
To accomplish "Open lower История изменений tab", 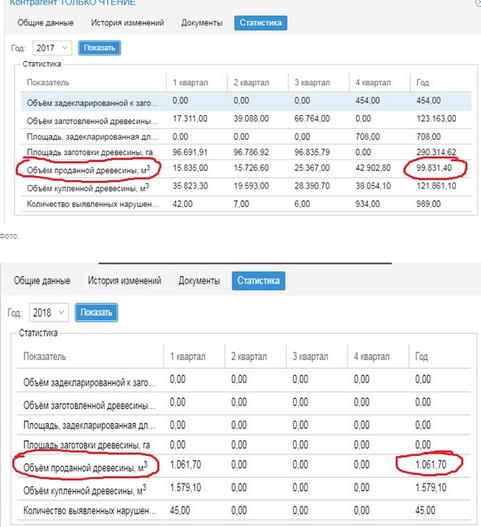I will (124, 281).
